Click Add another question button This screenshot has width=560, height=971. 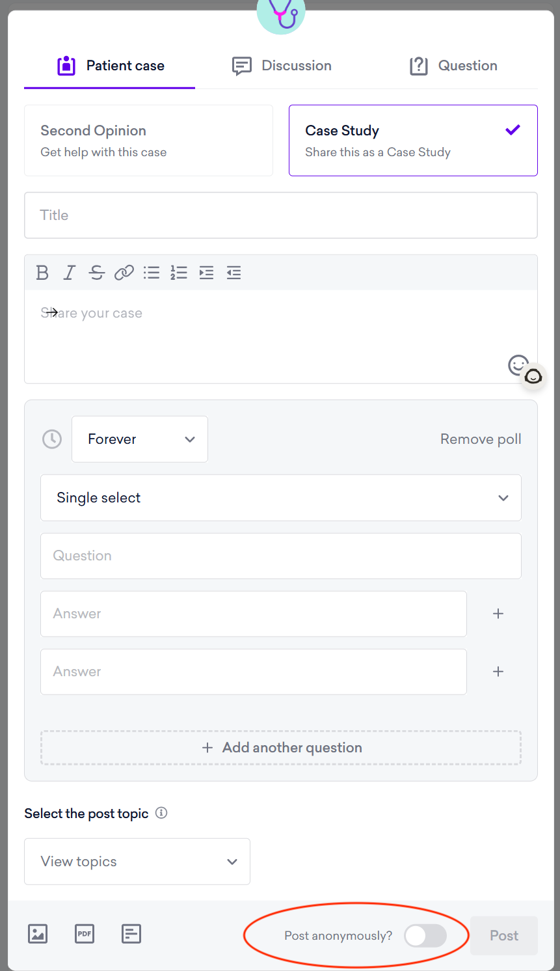[281, 748]
